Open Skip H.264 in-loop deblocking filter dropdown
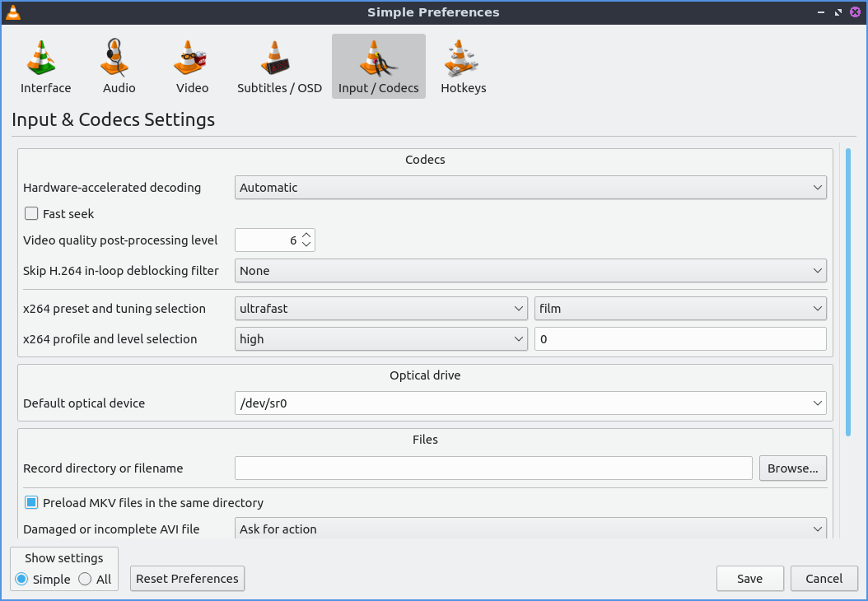 click(x=530, y=271)
